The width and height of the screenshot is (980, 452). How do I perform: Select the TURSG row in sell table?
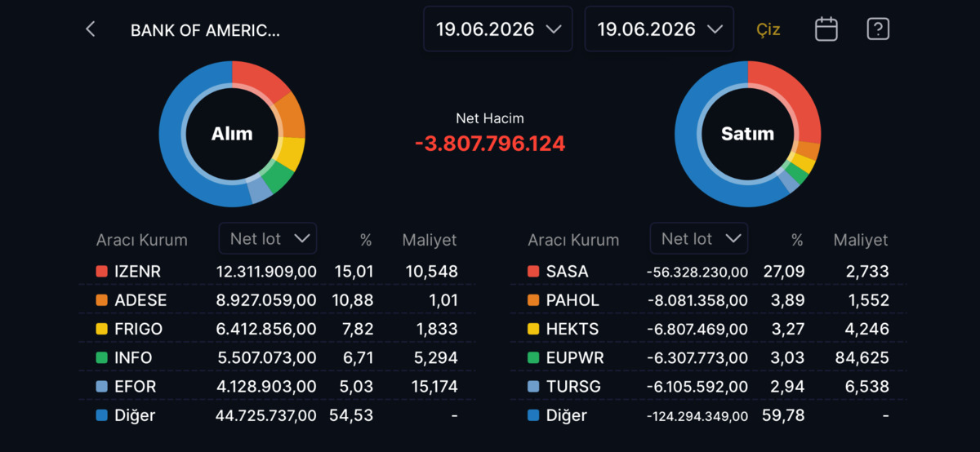[x=708, y=387]
